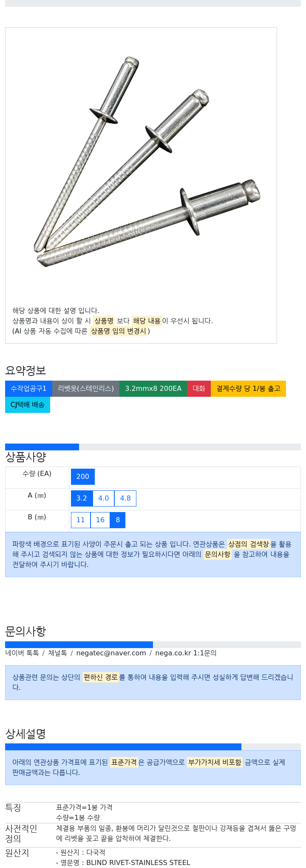Open the nega.co.kr 1:1문의 link
This screenshot has width=306, height=868.
186,653
